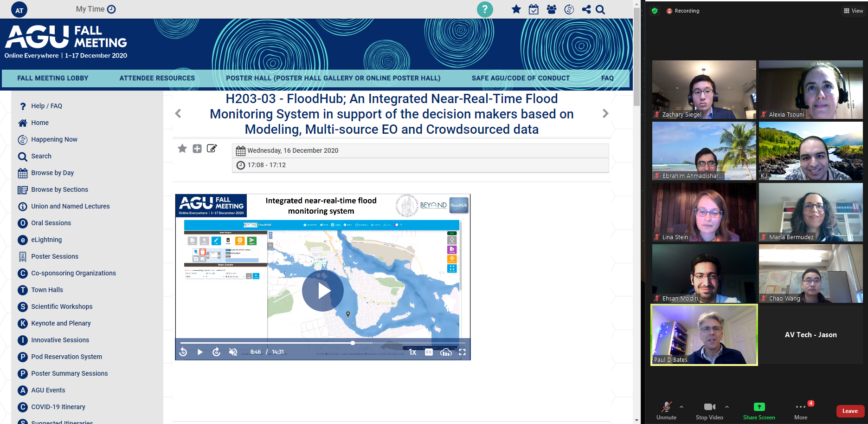This screenshot has width=868, height=424.
Task: Enter fullscreen video mode
Action: coord(462,352)
